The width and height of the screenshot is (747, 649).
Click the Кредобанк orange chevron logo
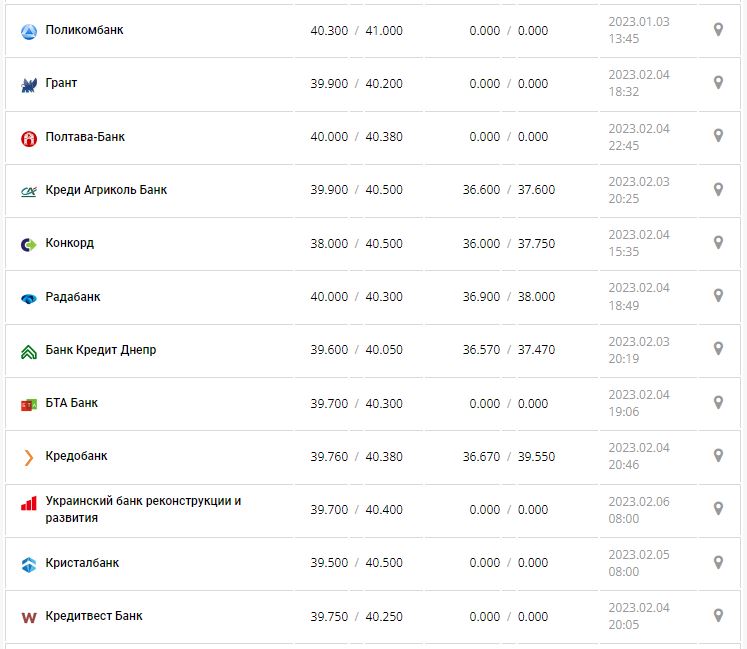[x=28, y=457]
